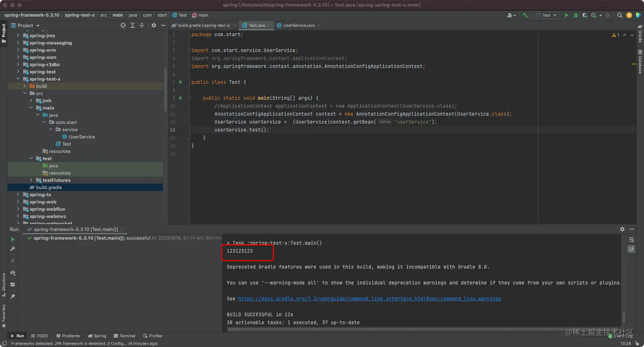Screen dimensions: 644x347
Task: Jump to the next highlighted error arrow
Action: [x=632, y=35]
